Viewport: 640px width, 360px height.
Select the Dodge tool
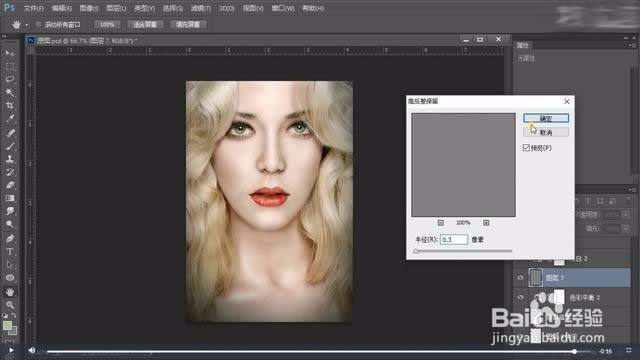pyautogui.click(x=10, y=224)
